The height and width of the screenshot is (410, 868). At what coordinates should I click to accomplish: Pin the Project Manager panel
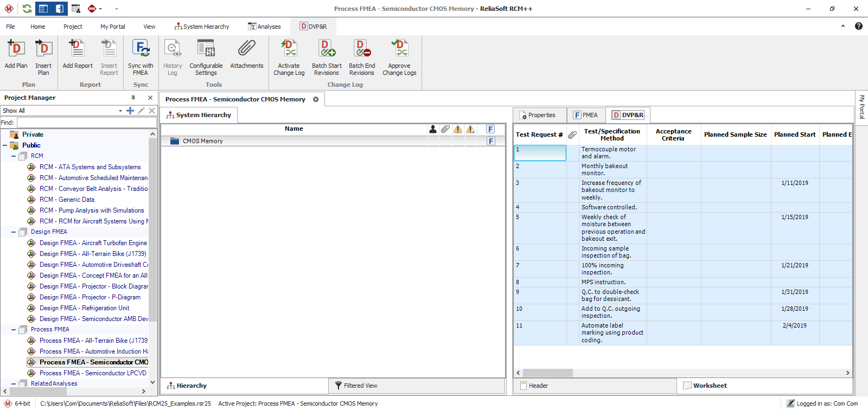click(133, 98)
